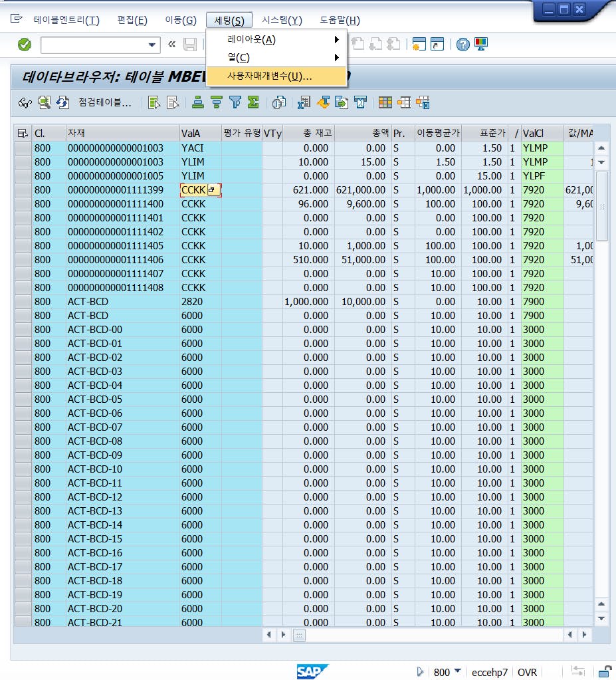Open the blue Help question mark icon
The image size is (616, 680).
click(463, 45)
